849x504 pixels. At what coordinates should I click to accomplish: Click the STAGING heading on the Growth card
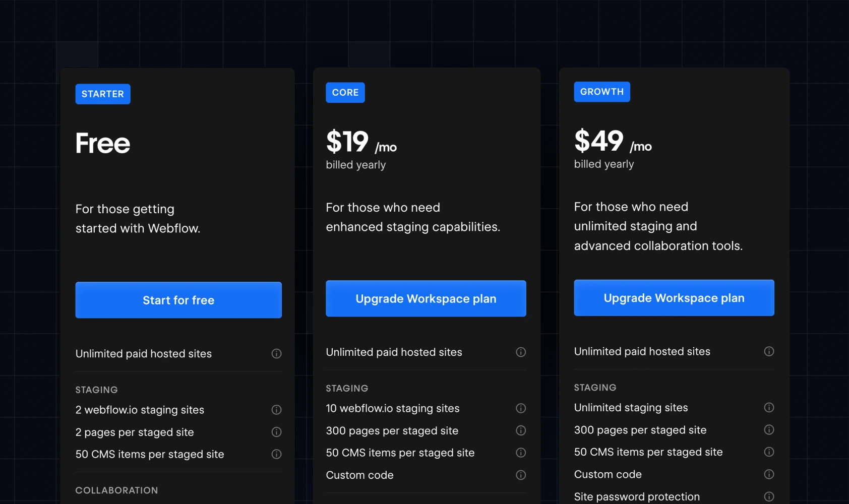click(595, 387)
